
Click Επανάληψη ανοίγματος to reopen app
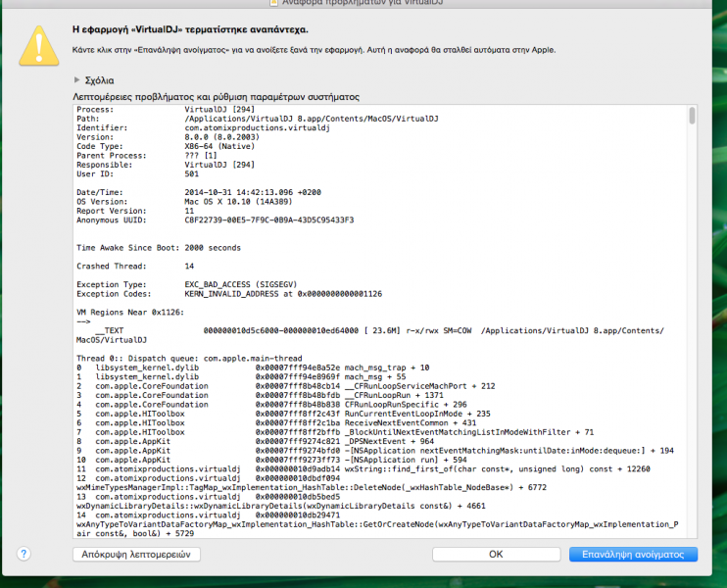[633, 554]
